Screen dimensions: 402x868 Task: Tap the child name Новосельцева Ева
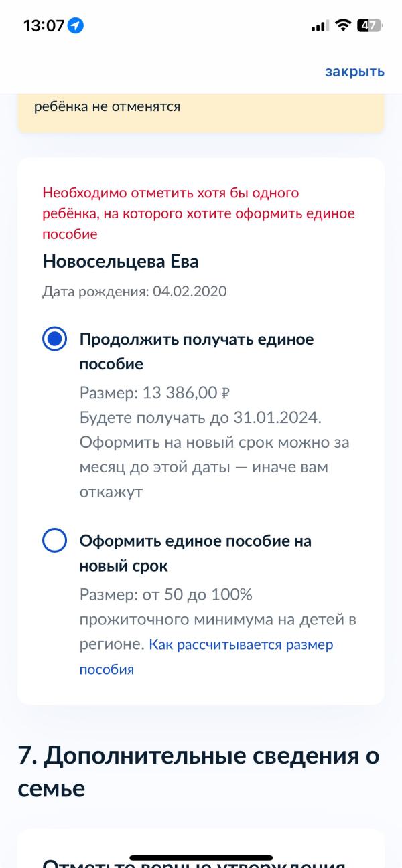121,261
